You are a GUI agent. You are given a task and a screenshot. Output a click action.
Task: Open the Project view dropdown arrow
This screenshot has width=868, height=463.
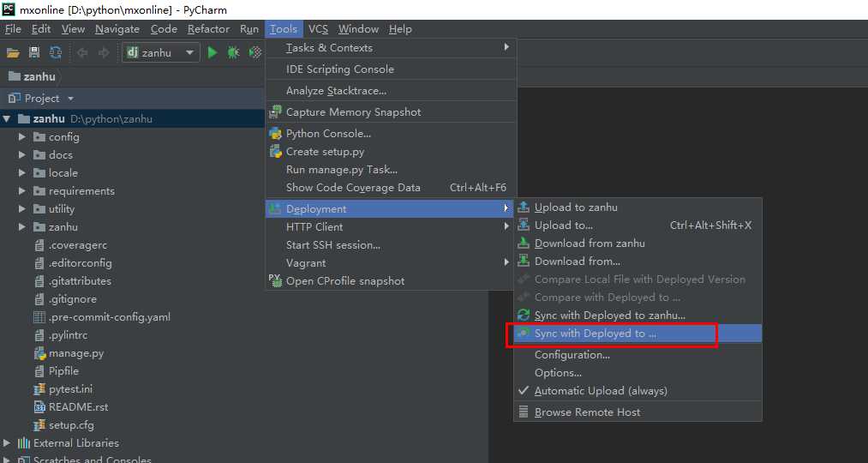[x=70, y=99]
